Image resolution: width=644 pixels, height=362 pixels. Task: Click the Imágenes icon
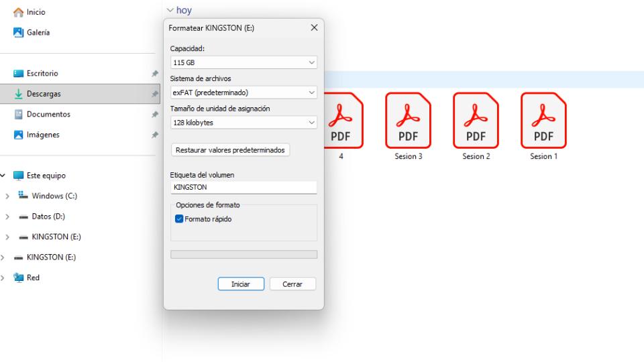point(18,135)
